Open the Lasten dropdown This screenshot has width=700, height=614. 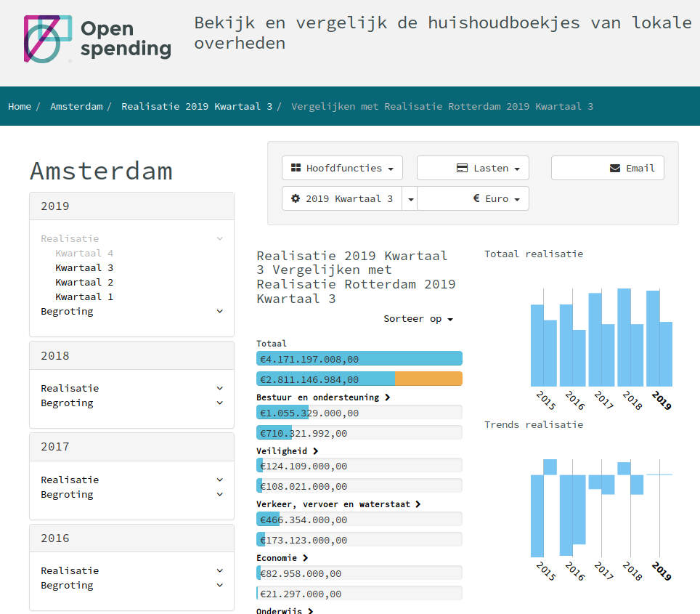click(x=473, y=167)
